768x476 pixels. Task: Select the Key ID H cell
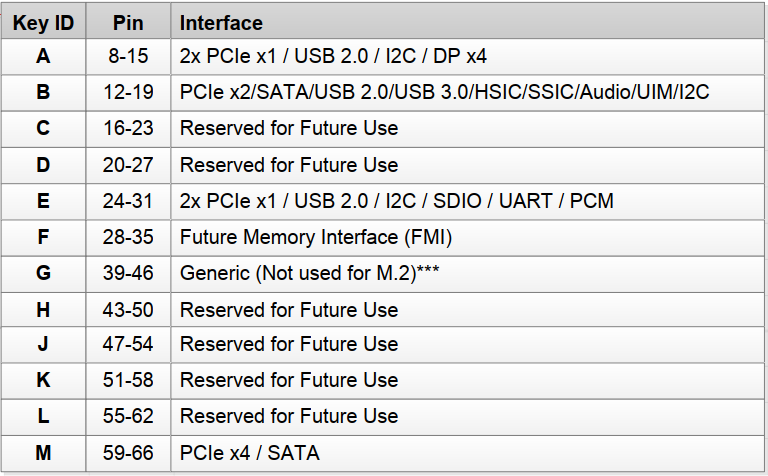pos(43,310)
